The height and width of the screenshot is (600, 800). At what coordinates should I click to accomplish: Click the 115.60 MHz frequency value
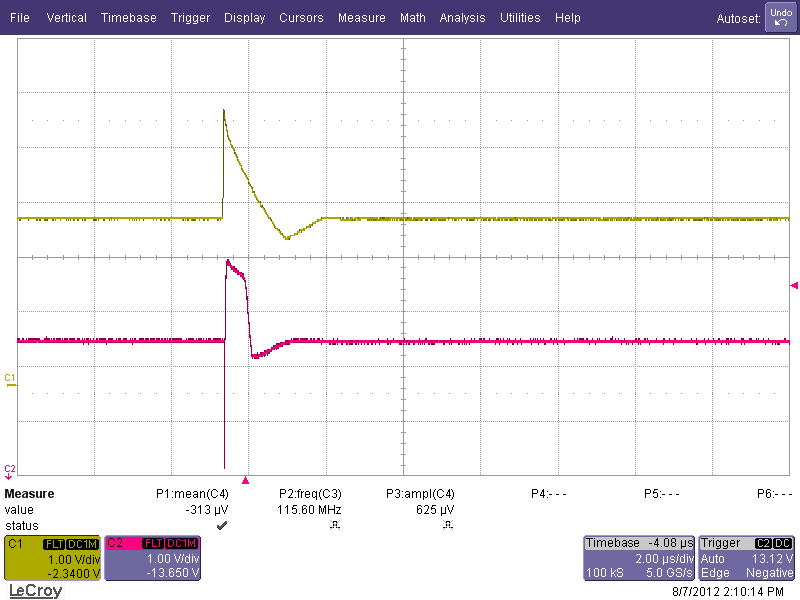tap(309, 510)
